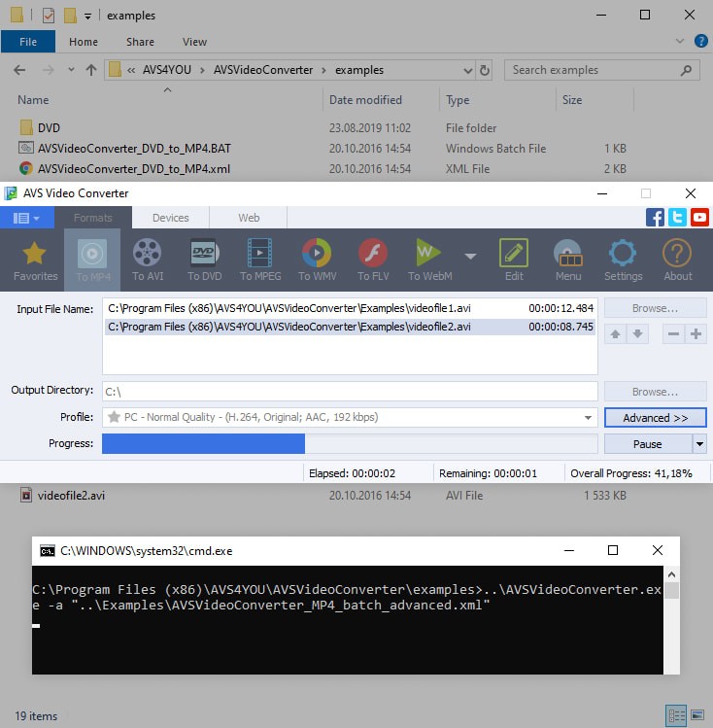Pause the conversion
Image resolution: width=713 pixels, height=728 pixels.
point(648,444)
